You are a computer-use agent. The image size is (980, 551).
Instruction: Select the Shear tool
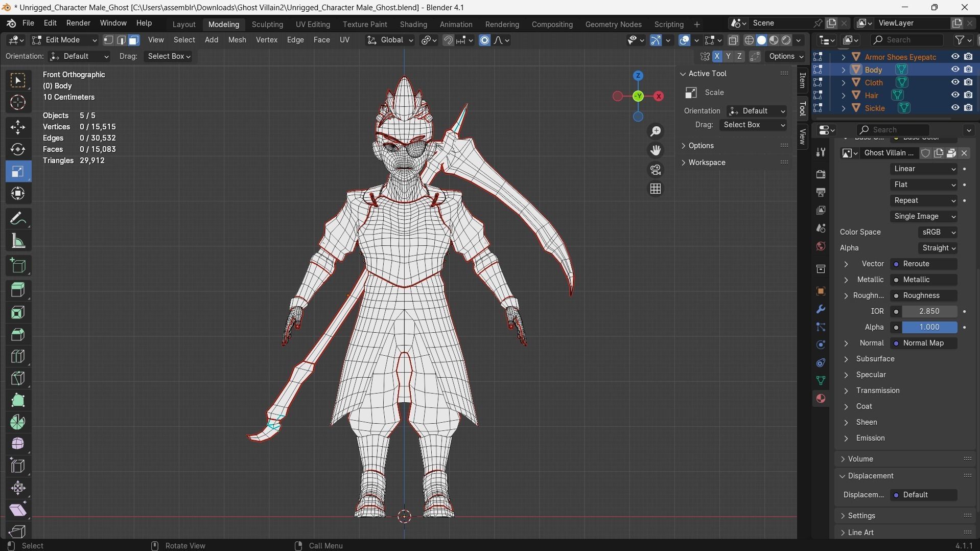(18, 510)
